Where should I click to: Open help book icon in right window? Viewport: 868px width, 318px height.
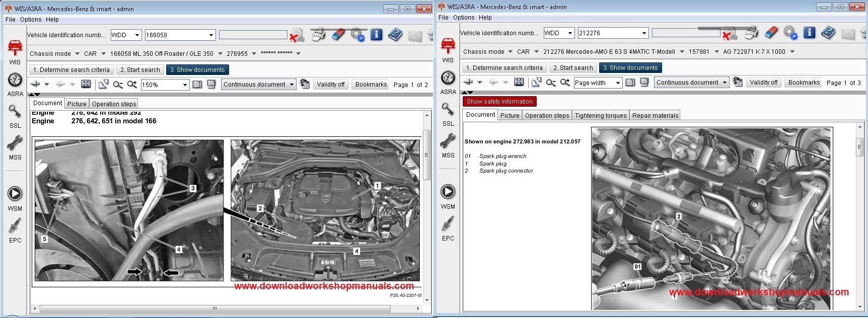pyautogui.click(x=828, y=33)
